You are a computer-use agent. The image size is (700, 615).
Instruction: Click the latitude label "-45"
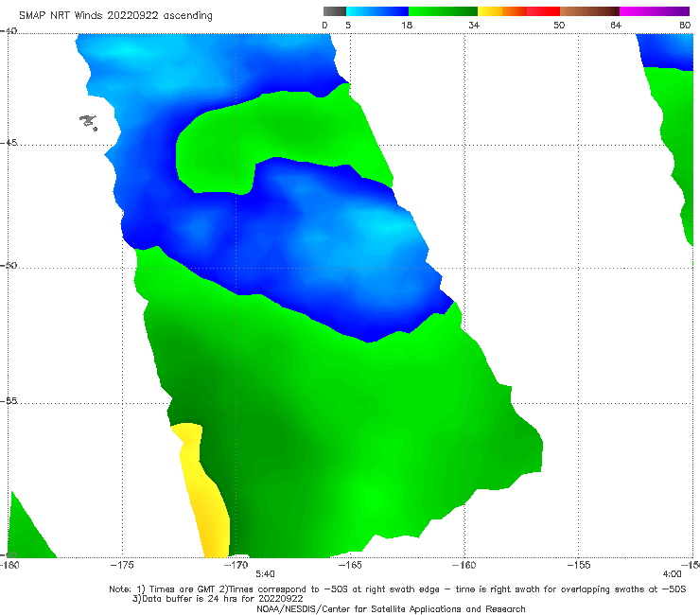pos(9,143)
